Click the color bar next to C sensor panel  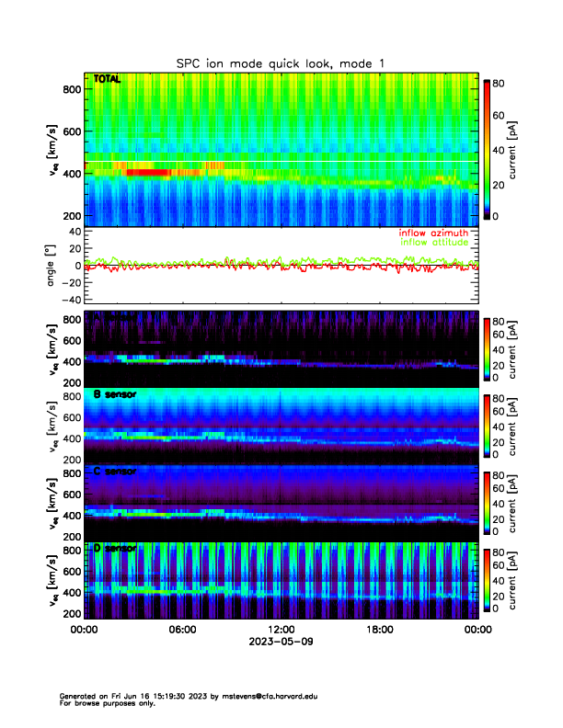point(487,503)
